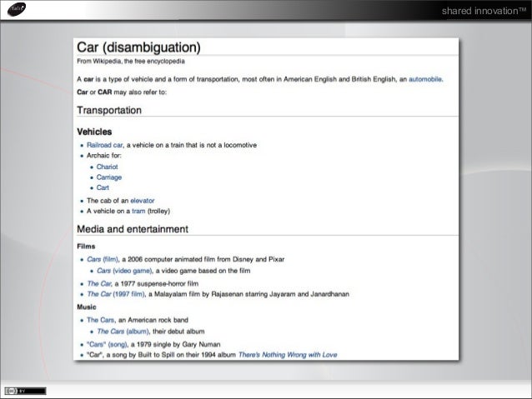This screenshot has width=532, height=399.
Task: Click the shared innovation tagline
Action: click(484, 11)
